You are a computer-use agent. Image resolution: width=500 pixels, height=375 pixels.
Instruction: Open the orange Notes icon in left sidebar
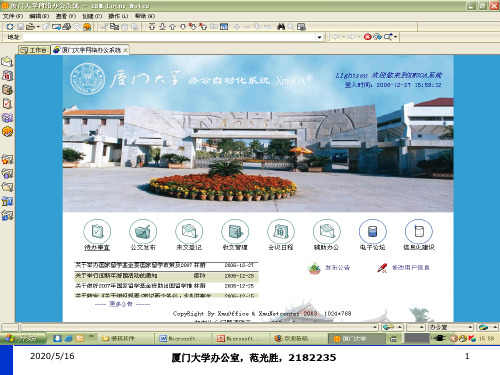[7, 132]
